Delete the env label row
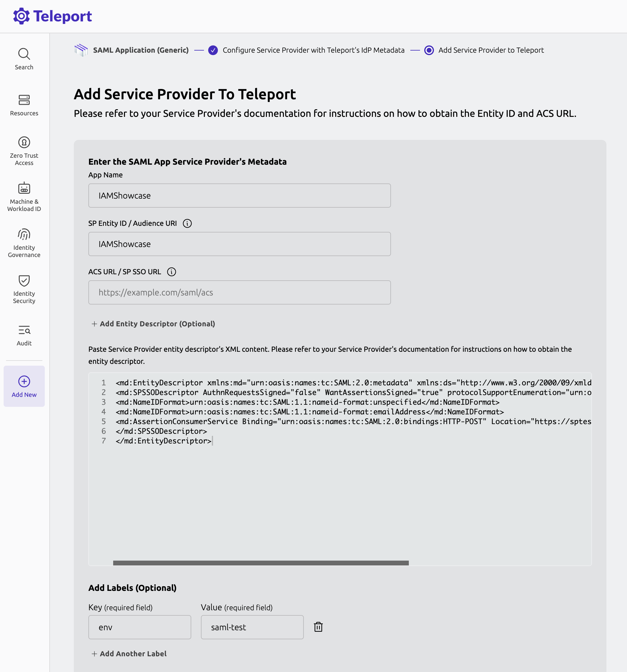The width and height of the screenshot is (627, 672). pyautogui.click(x=318, y=627)
